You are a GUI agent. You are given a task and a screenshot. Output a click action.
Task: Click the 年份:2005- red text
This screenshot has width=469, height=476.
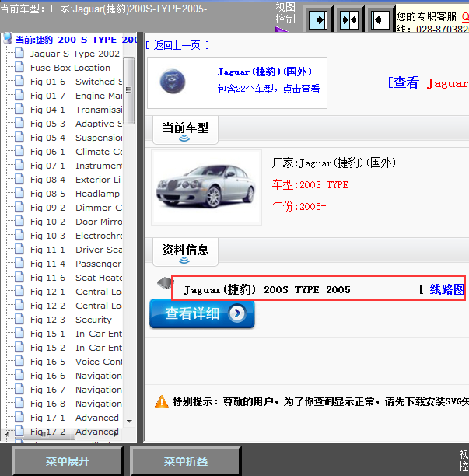(299, 206)
